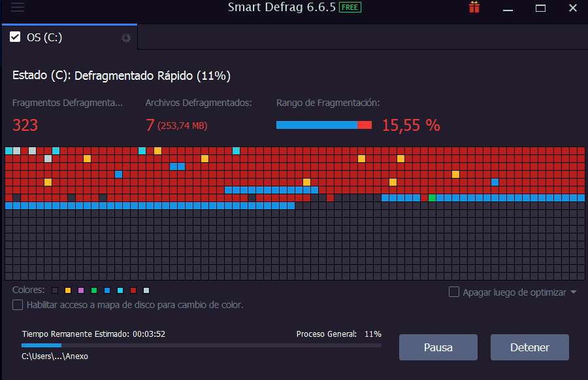588x380 pixels.
Task: Close the Smart Defrag window
Action: pos(572,7)
